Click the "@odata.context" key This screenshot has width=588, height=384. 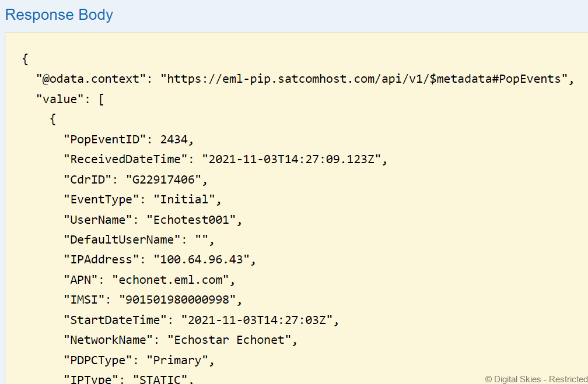pos(95,79)
